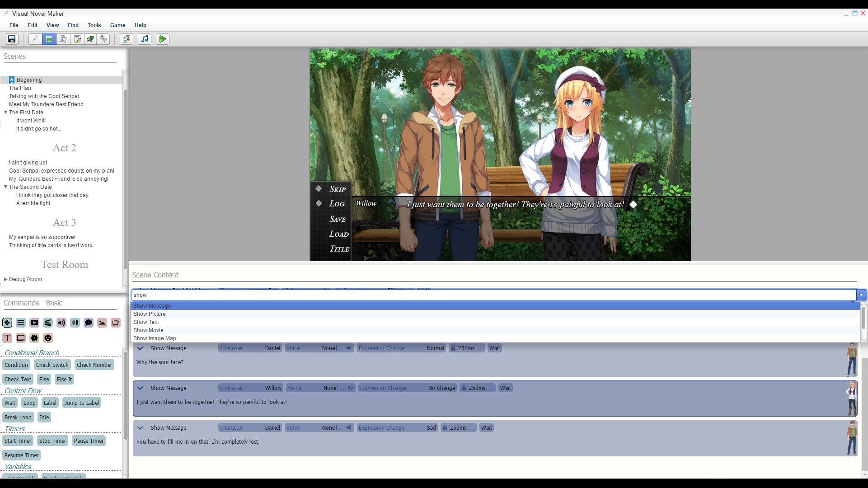Viewport: 868px width, 488px height.
Task: Select the puzzle-piece plugins toolbar icon
Action: click(90, 39)
